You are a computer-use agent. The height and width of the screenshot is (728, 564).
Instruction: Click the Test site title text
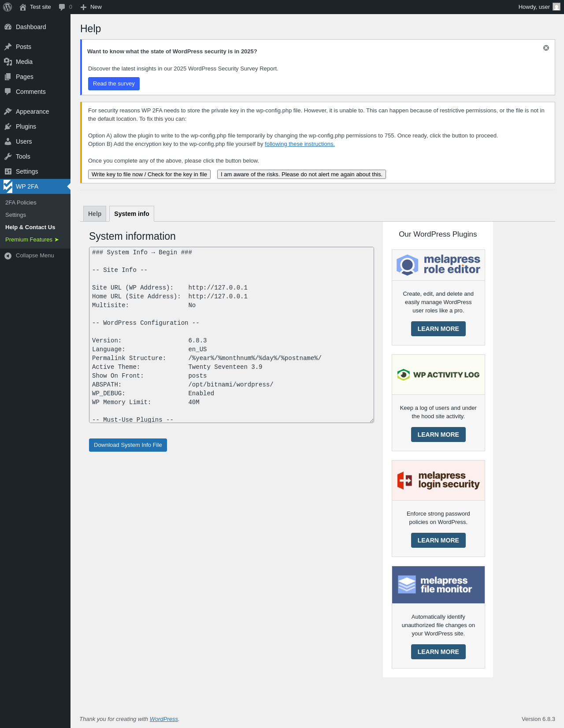point(41,7)
